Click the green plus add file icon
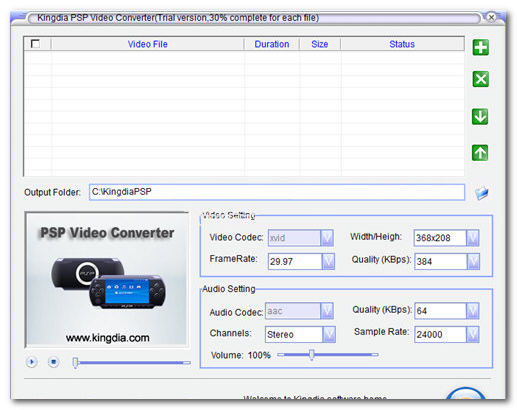The width and height of the screenshot is (517, 410). (480, 47)
